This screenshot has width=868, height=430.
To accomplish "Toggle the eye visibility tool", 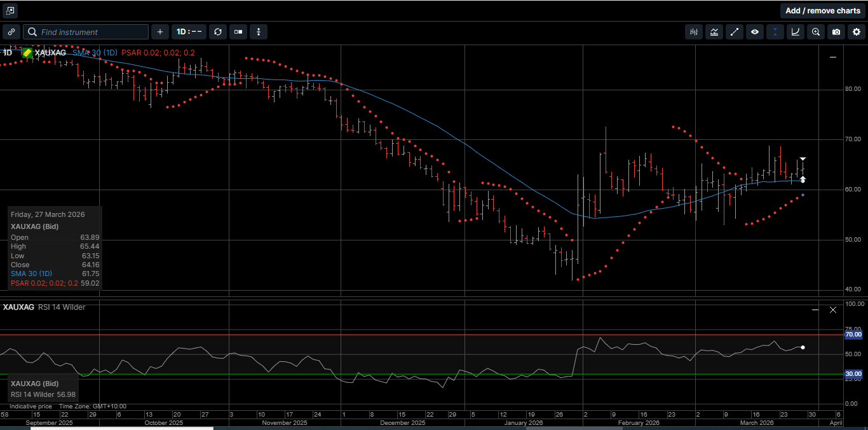I will pos(755,32).
